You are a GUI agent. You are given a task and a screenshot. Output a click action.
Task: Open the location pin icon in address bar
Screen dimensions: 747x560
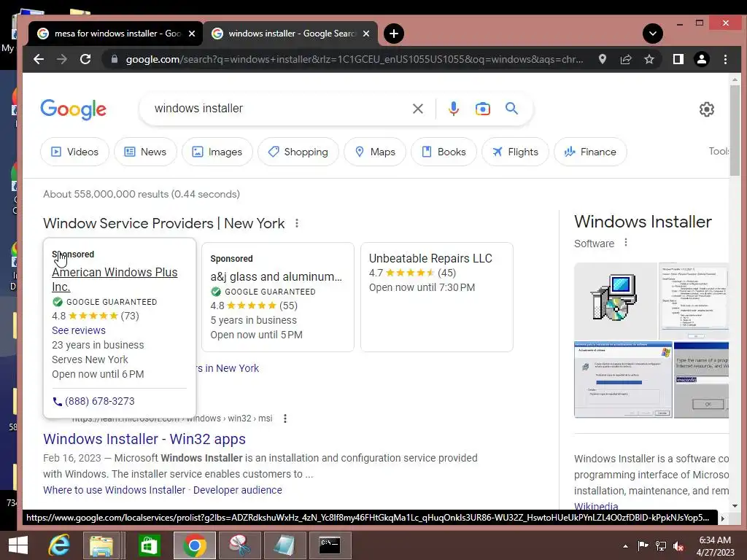click(602, 59)
